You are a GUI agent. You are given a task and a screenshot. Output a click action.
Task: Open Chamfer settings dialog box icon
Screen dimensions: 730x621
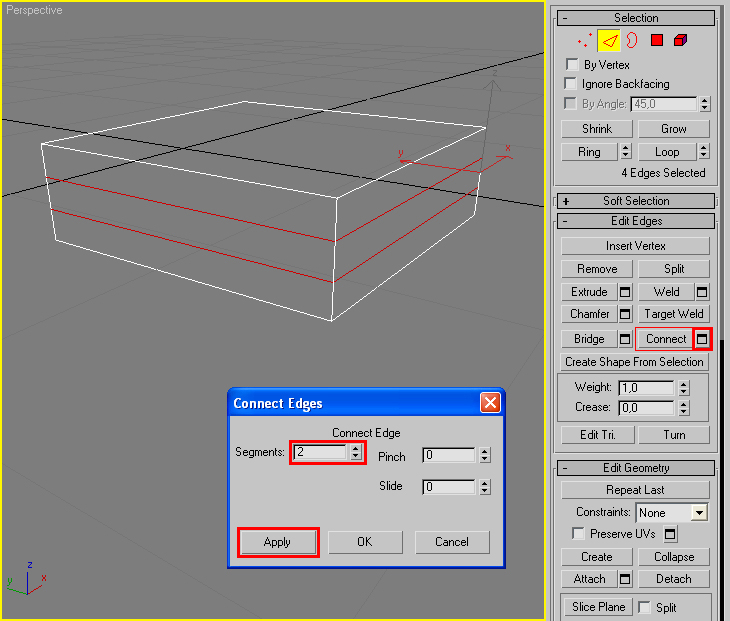click(625, 314)
